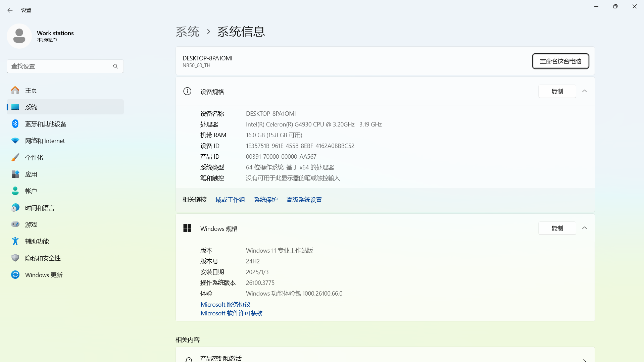This screenshot has height=362, width=644.
Task: Click the time and language clock icon
Action: 15,208
